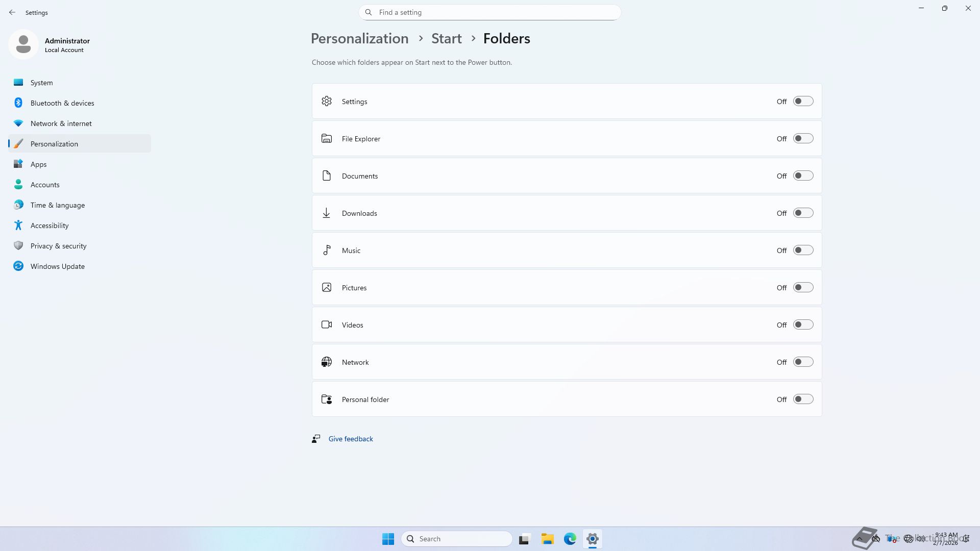The image size is (980, 551).
Task: Switch on the Pictures folder toggle
Action: [x=803, y=288]
